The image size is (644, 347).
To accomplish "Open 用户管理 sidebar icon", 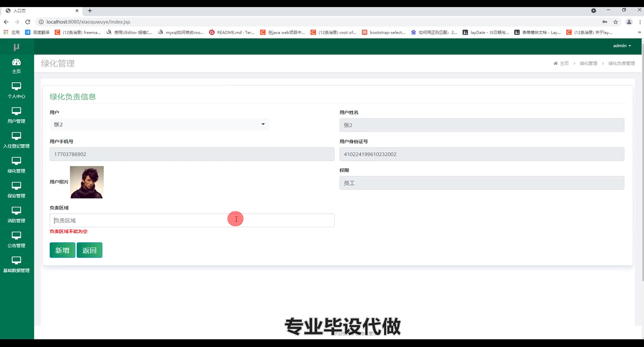I will [16, 111].
